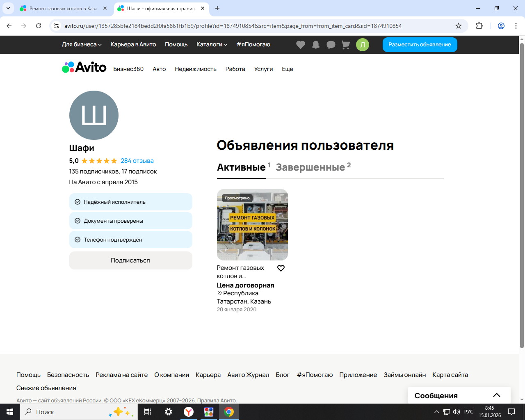The image size is (525, 420).
Task: Click the green user avatar icon
Action: (x=362, y=45)
